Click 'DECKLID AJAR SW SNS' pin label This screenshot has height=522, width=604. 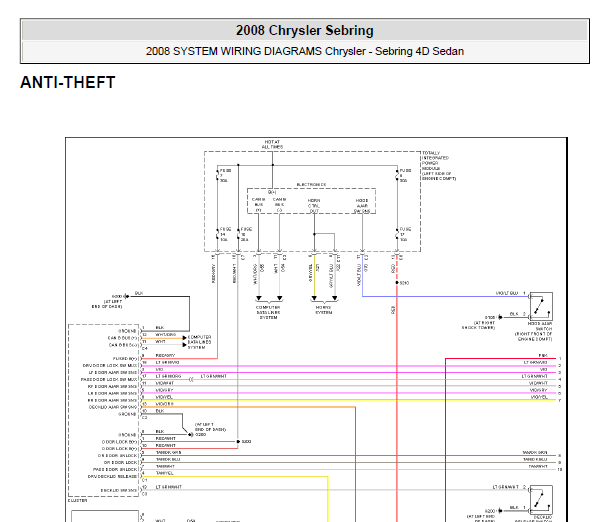113,407
